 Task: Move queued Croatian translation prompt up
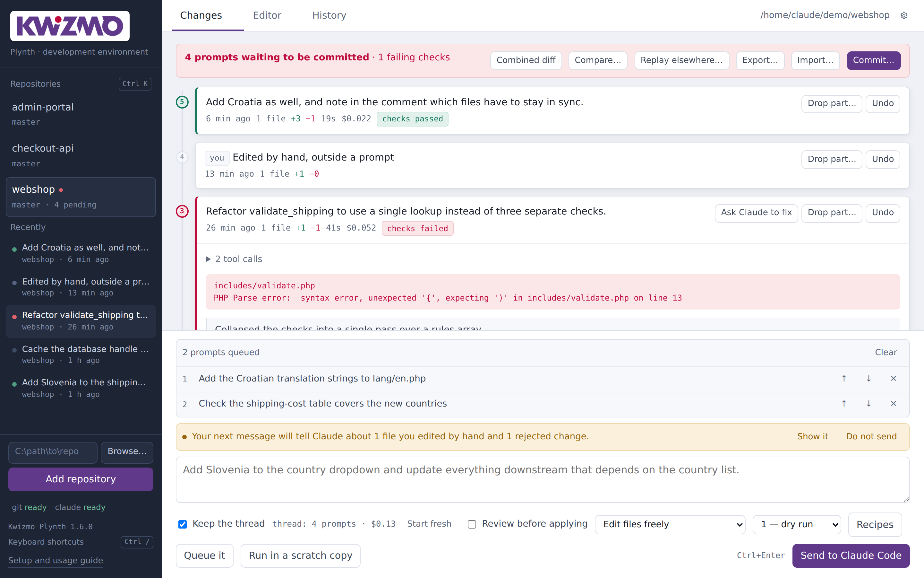click(x=844, y=379)
